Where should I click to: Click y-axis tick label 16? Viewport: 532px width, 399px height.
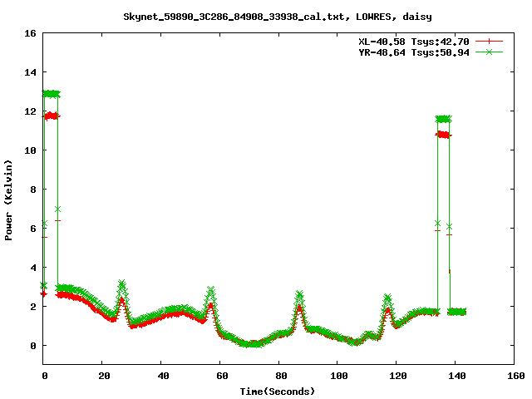[30, 33]
